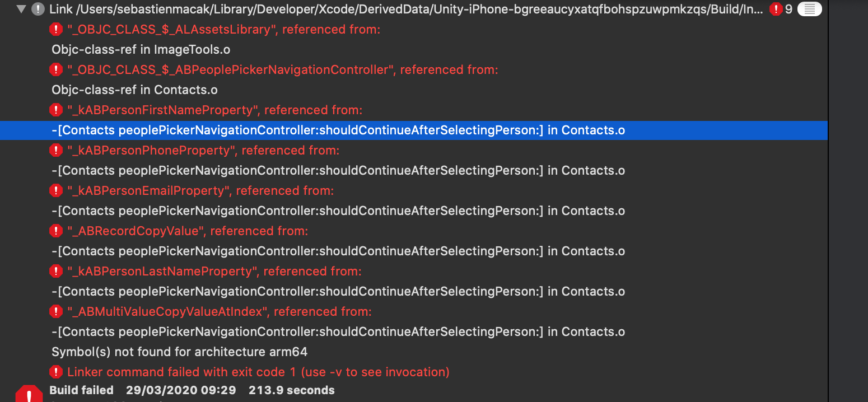Click the error icon beside Linker command failed
This screenshot has width=868, height=402.
(56, 372)
